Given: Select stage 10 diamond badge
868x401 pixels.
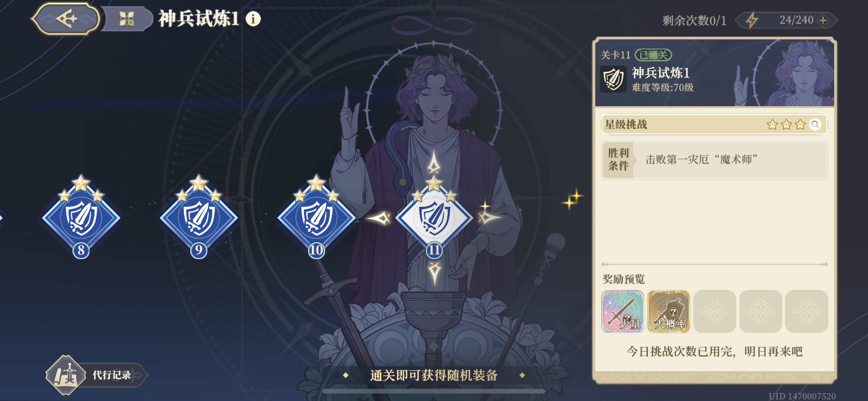Looking at the screenshot, I should pos(317,216).
